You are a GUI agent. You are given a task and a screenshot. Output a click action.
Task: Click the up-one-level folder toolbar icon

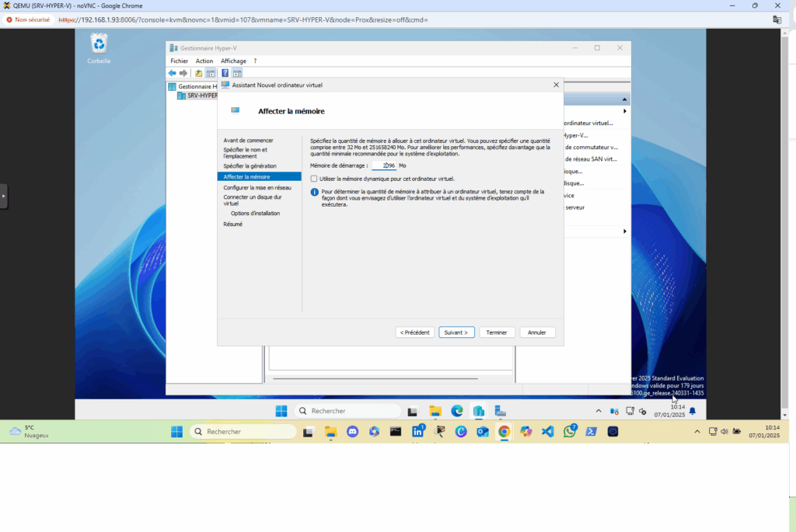point(198,73)
